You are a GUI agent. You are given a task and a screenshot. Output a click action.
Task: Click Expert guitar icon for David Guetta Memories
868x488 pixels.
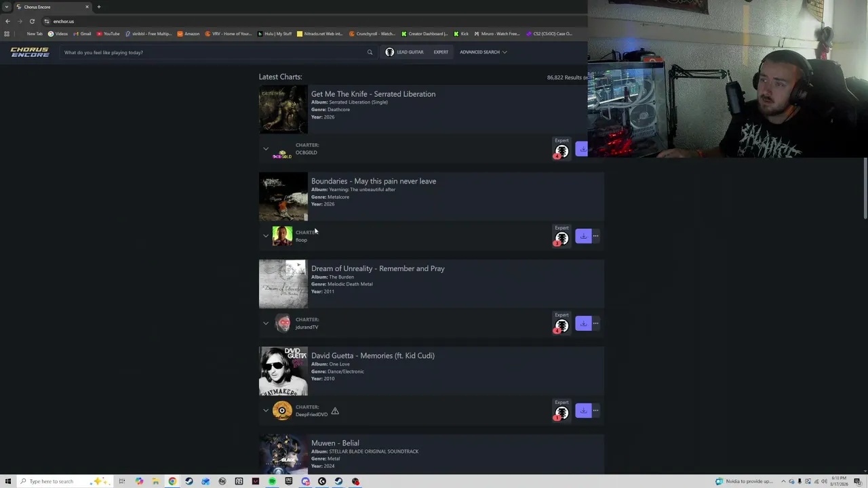(x=561, y=413)
